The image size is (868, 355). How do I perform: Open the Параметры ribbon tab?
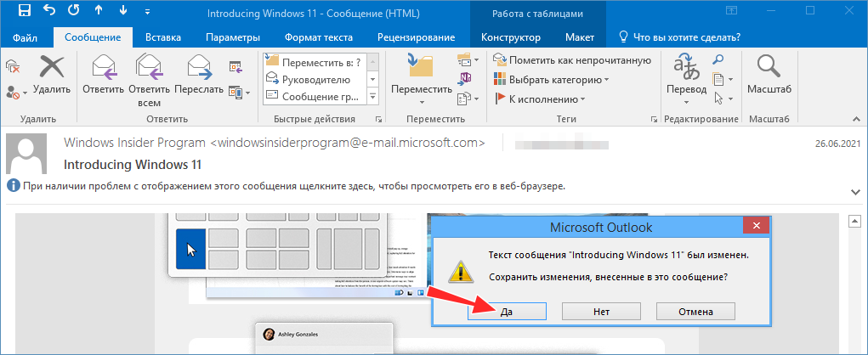tap(233, 37)
